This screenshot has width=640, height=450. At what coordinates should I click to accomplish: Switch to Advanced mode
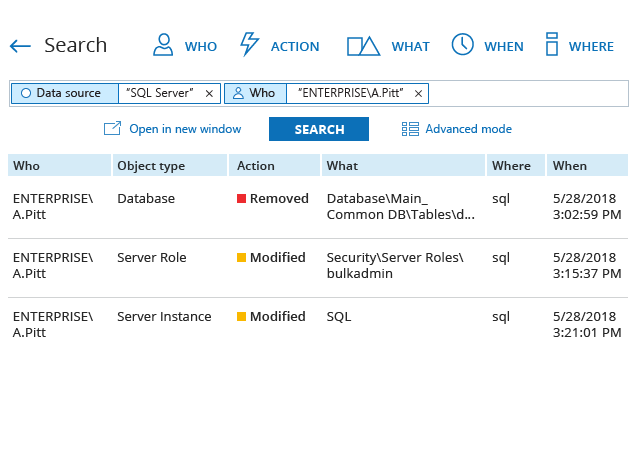[457, 129]
